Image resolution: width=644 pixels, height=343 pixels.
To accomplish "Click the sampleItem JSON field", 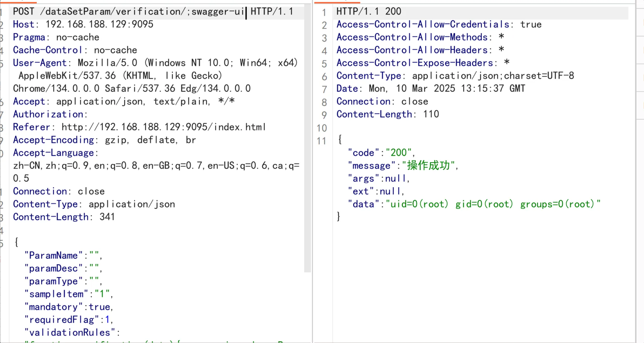I will tap(68, 294).
